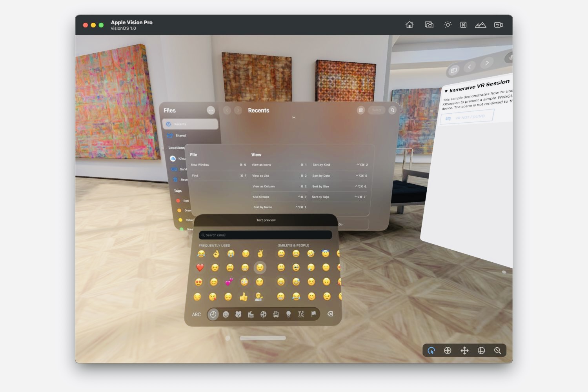Insert the red heart emoji
The height and width of the screenshot is (392, 588).
(x=200, y=268)
